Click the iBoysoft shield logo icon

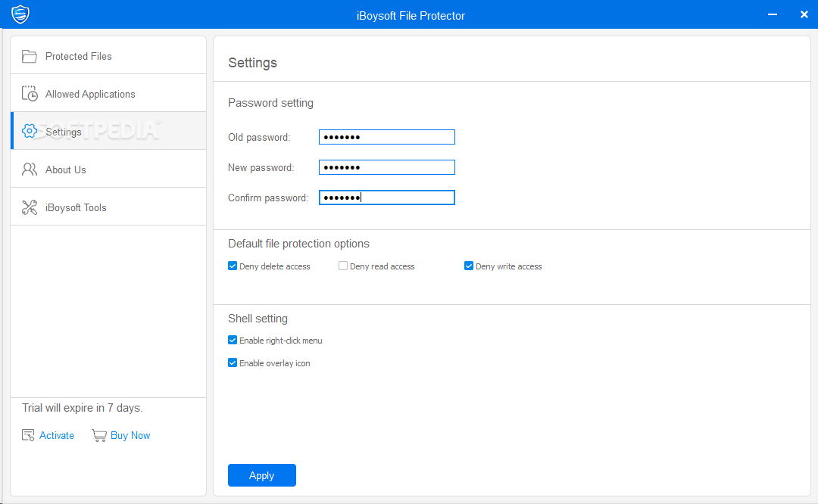(x=20, y=14)
